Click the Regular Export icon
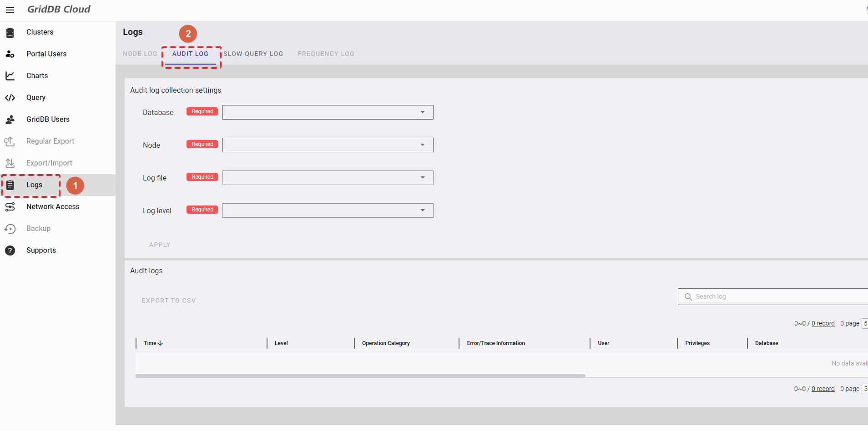The height and width of the screenshot is (431, 868). [10, 141]
